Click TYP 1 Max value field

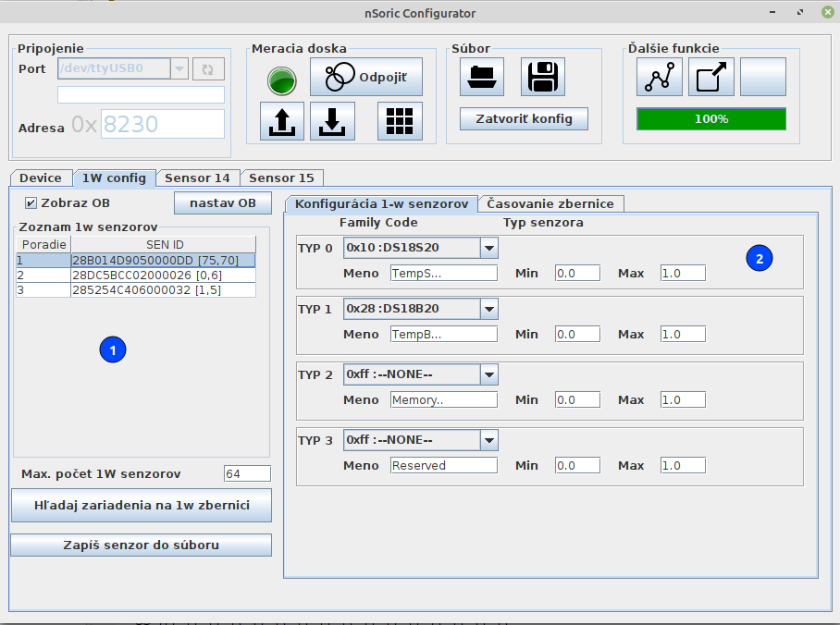(683, 334)
